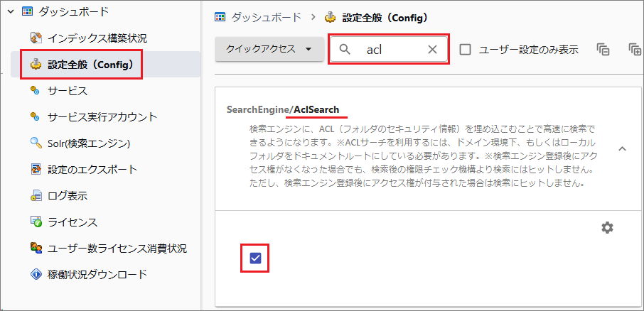Click the インデックス構築状況 icon in sidebar
The width and height of the screenshot is (644, 311).
tap(36, 38)
